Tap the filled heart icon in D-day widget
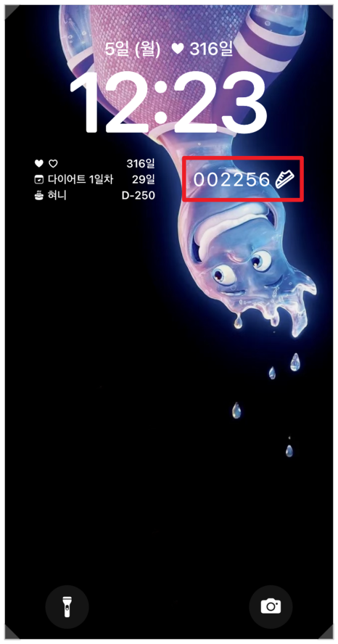The width and height of the screenshot is (338, 644). pyautogui.click(x=38, y=163)
